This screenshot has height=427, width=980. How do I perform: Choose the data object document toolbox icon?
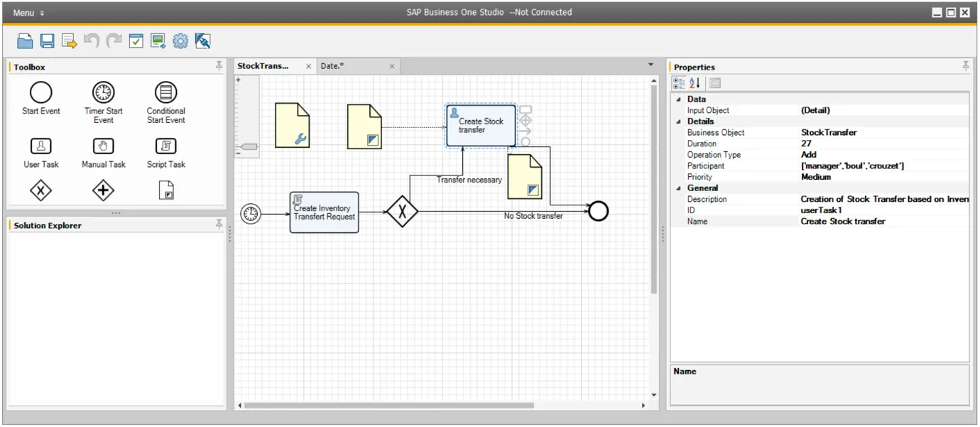tap(166, 190)
